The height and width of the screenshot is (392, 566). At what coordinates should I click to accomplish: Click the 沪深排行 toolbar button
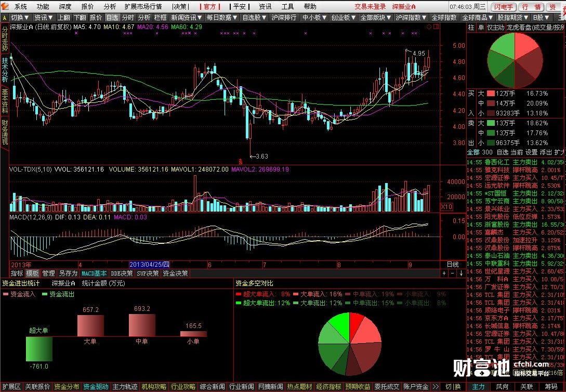point(284,17)
